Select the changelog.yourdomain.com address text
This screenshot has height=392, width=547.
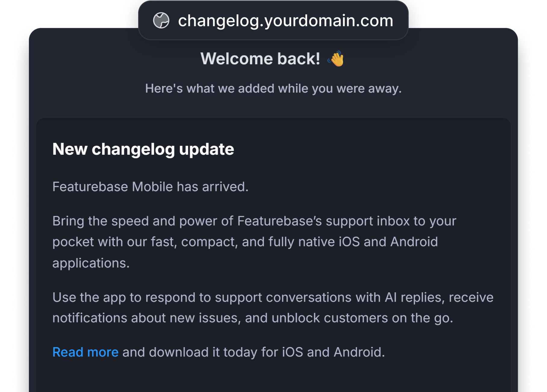coord(285,20)
